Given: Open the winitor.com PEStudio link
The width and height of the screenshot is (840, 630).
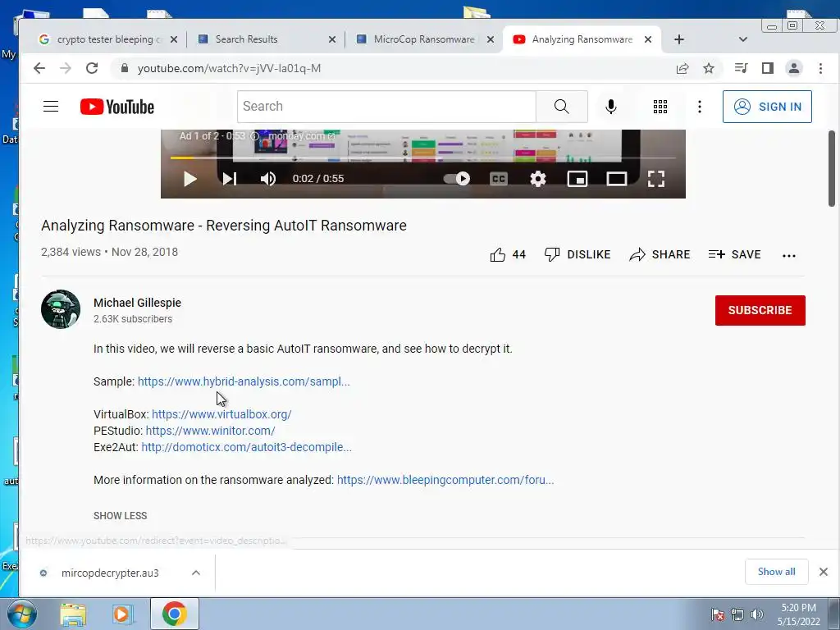Looking at the screenshot, I should click(x=210, y=431).
